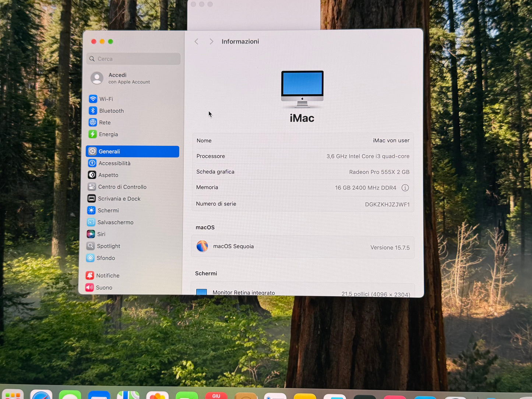Open the GIU Calendar Dock icon
Screen dimensions: 532x399
tap(216, 396)
